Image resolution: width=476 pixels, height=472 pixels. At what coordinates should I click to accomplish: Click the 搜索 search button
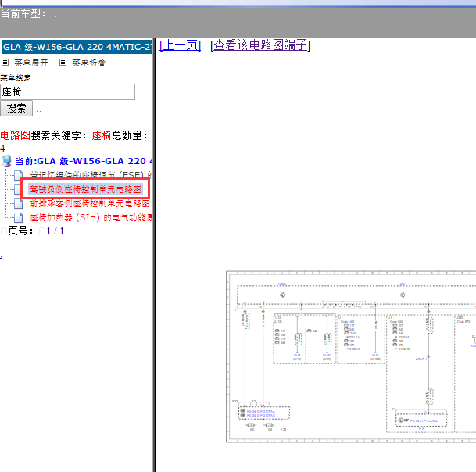point(16,108)
